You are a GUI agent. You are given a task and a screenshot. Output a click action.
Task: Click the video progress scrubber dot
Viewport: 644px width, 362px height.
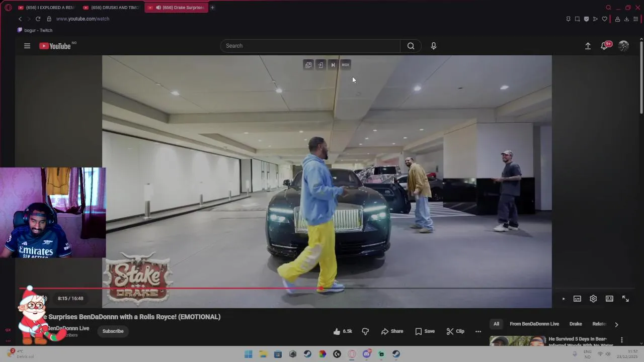(x=320, y=289)
